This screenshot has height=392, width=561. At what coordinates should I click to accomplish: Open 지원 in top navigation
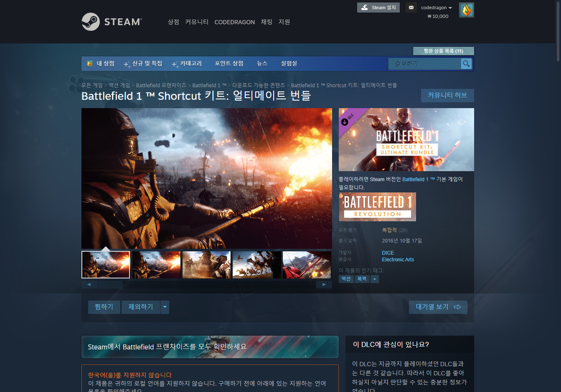coord(284,22)
